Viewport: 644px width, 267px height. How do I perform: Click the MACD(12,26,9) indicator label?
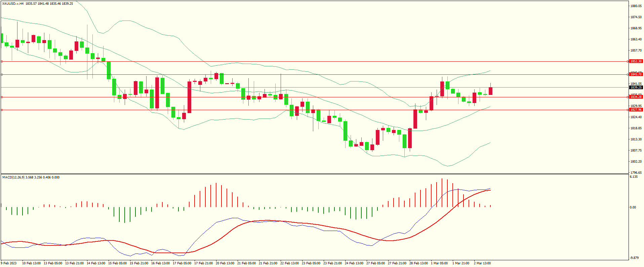(x=13, y=177)
